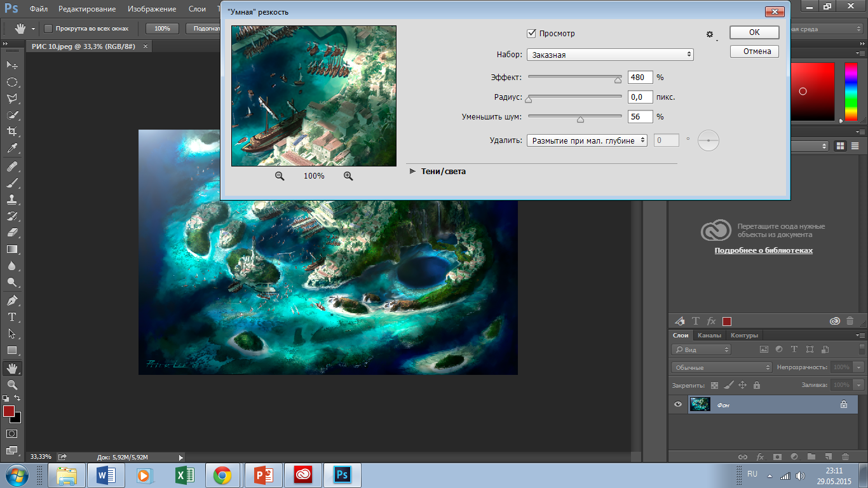Select the Eraser tool
Viewport: 868px width, 488px height.
[x=12, y=233]
